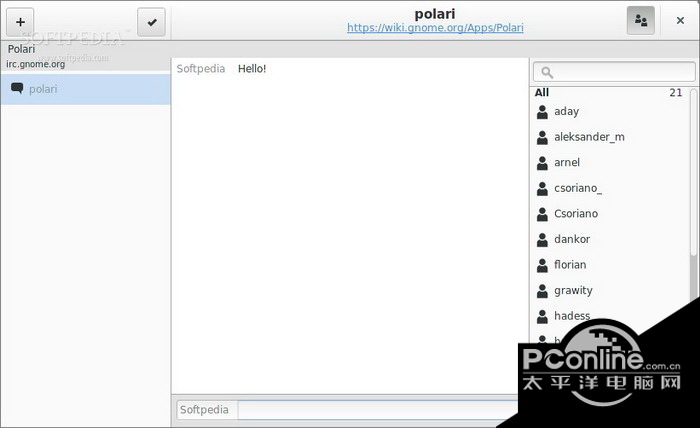700x428 pixels.
Task: Click the plus button to join a room
Action: pos(20,22)
